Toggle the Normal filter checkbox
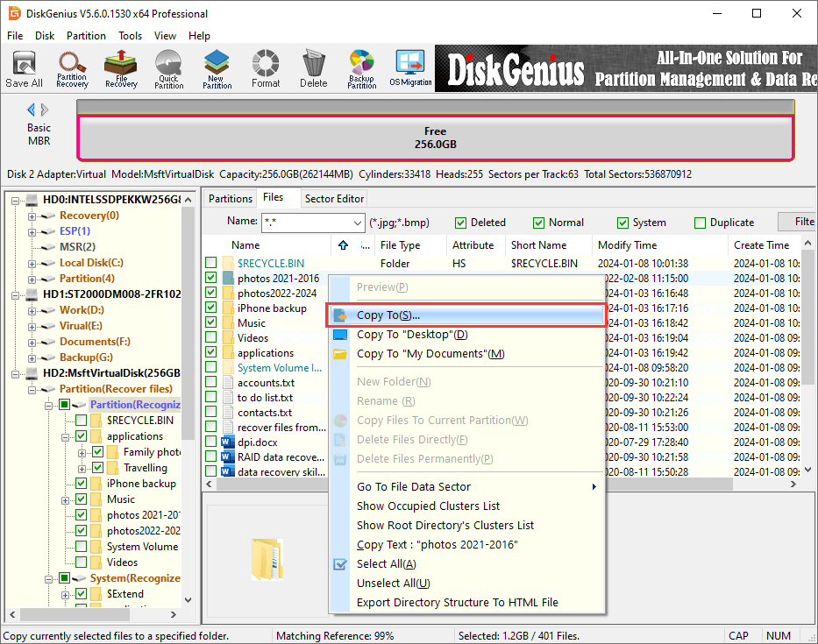 [x=538, y=223]
